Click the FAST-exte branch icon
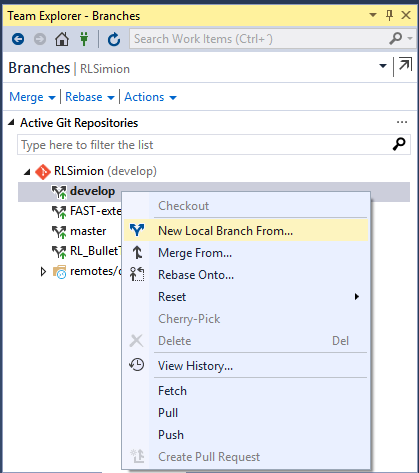The height and width of the screenshot is (473, 419). coord(60,212)
